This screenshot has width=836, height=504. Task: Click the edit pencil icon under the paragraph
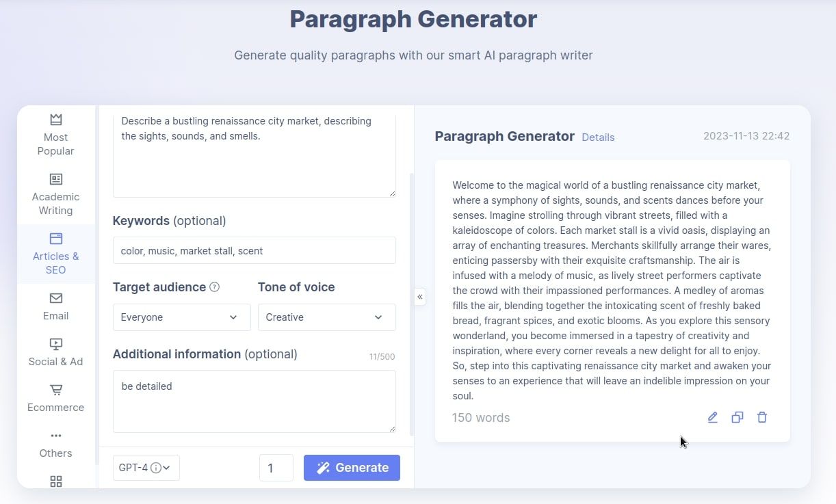(x=712, y=417)
